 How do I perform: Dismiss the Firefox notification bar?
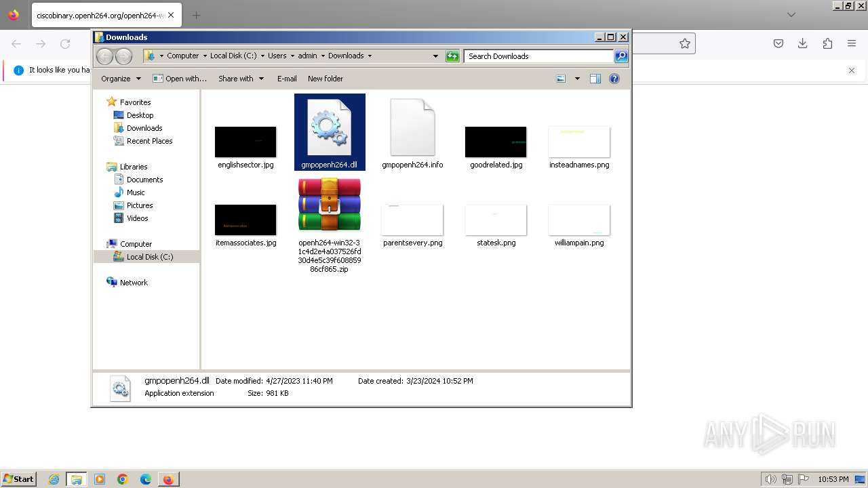(x=852, y=70)
